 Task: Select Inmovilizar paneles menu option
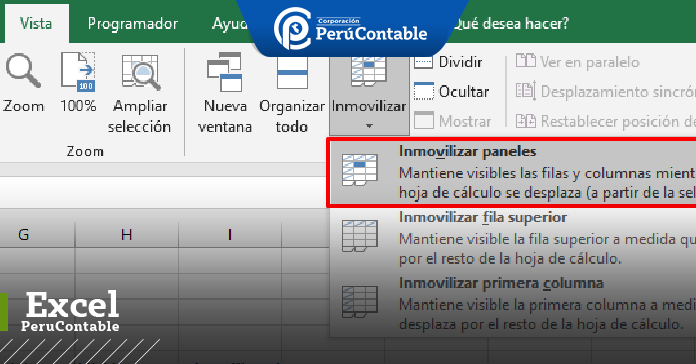513,172
